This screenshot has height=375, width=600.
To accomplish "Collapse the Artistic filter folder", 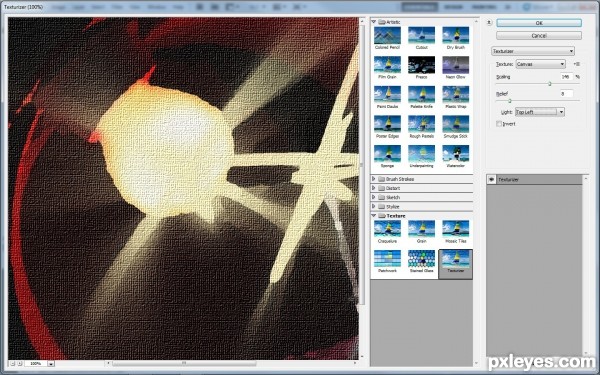I will (373, 22).
